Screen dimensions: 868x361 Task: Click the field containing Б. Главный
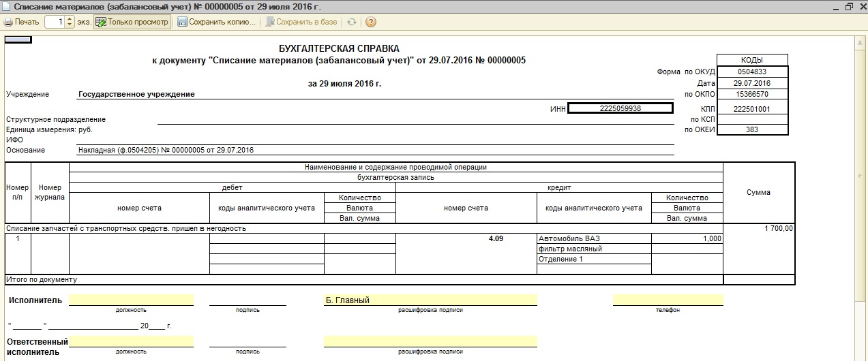(430, 300)
